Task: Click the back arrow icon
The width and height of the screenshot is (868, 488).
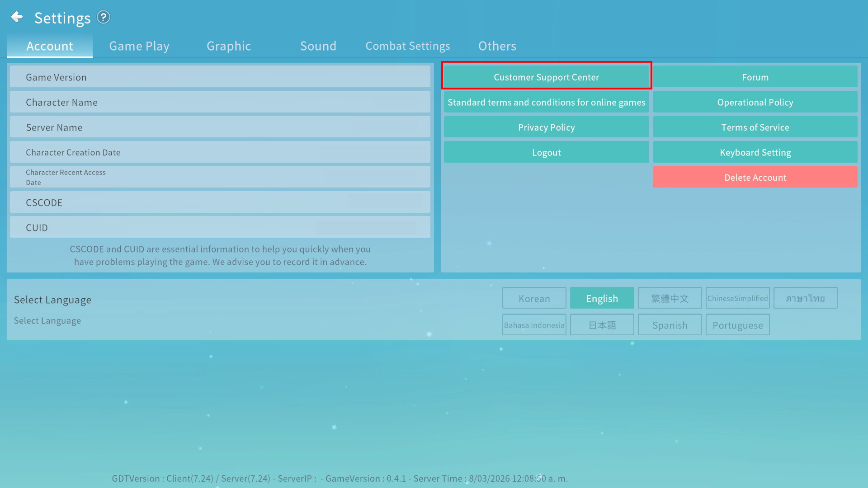Action: (x=17, y=17)
